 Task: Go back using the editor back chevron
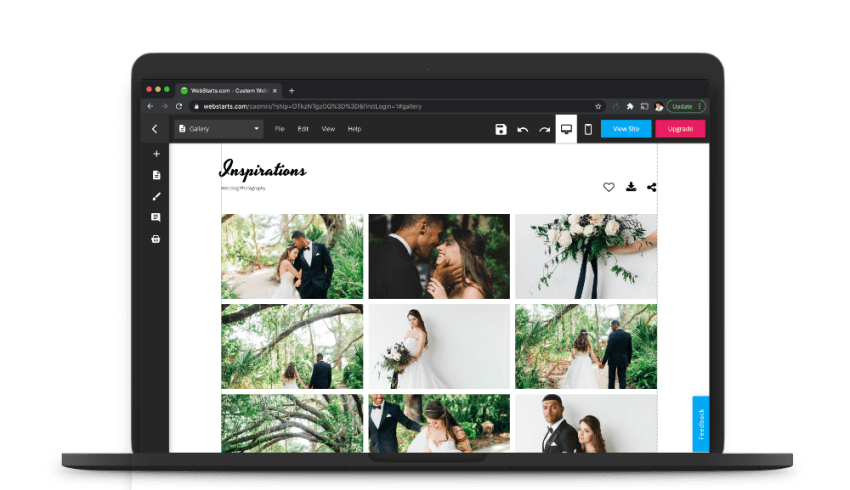click(x=154, y=129)
